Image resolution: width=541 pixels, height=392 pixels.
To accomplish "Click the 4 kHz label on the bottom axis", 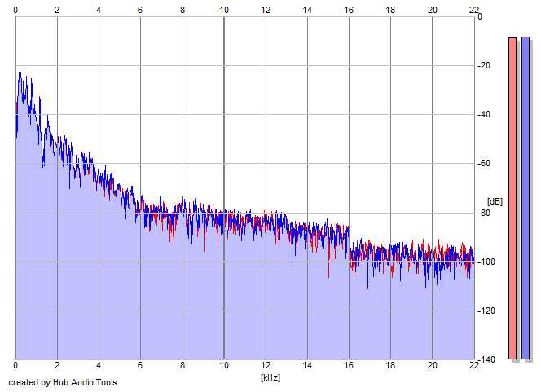I will 99,365.
